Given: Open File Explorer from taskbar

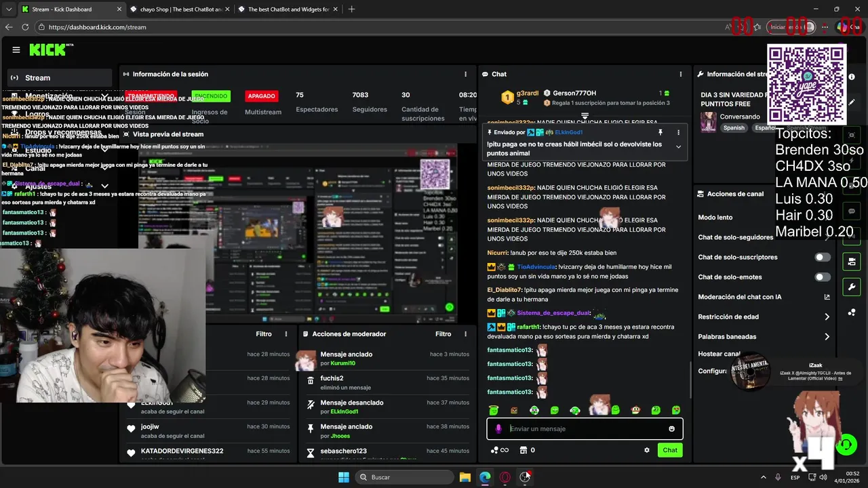Looking at the screenshot, I should pyautogui.click(x=465, y=477).
